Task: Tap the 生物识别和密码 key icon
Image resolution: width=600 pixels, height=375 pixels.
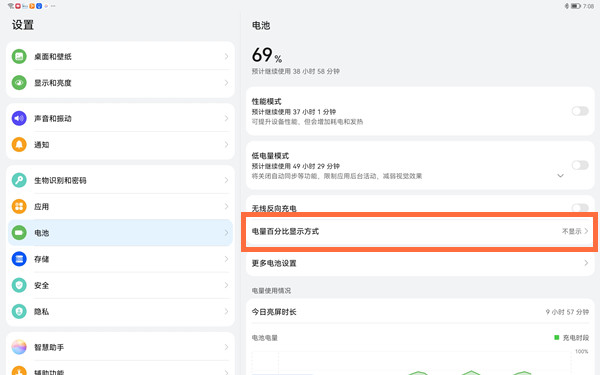Action: (19, 180)
